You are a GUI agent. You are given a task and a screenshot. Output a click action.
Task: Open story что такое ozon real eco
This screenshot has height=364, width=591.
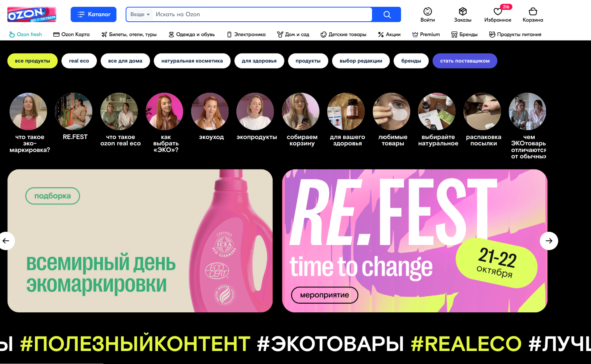pos(119,111)
